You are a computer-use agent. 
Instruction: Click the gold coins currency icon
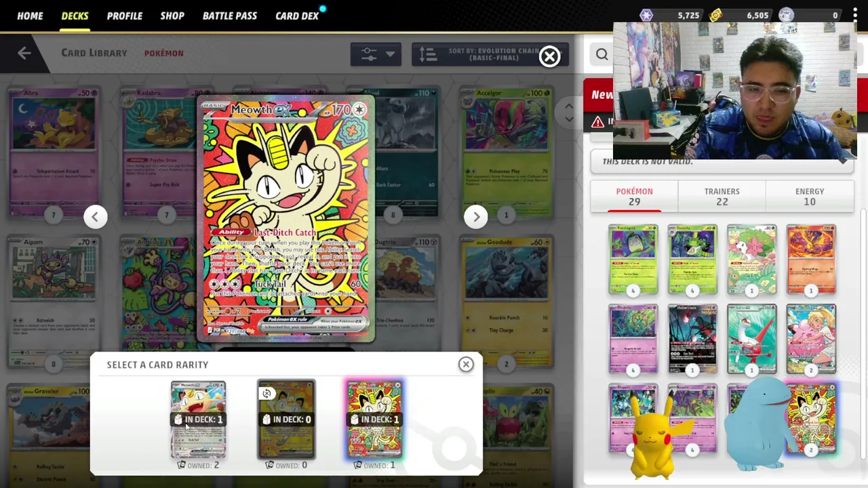coord(716,15)
